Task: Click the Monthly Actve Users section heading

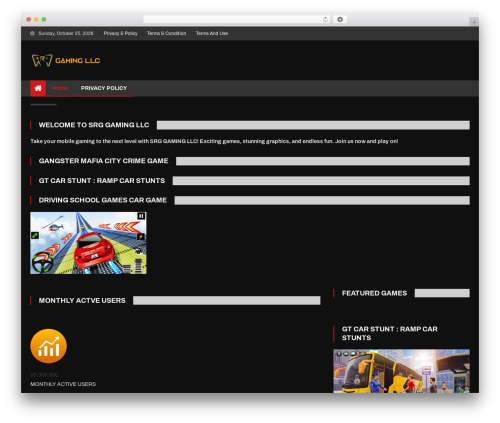Action: [82, 301]
